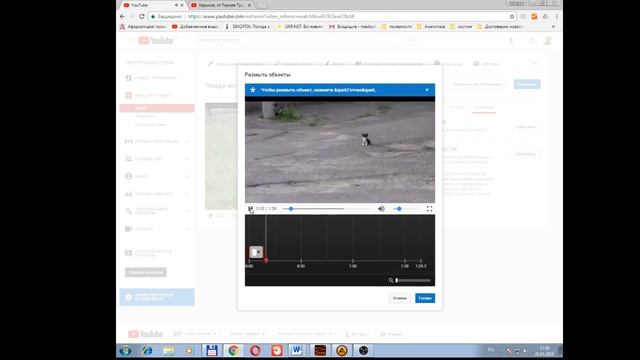Open Windows Explorer from the taskbar

(169, 350)
